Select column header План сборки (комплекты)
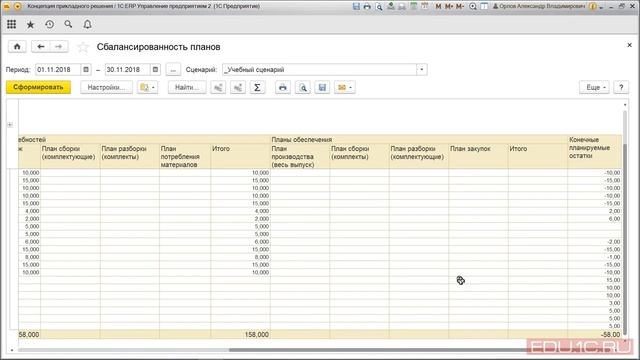 tap(359, 156)
